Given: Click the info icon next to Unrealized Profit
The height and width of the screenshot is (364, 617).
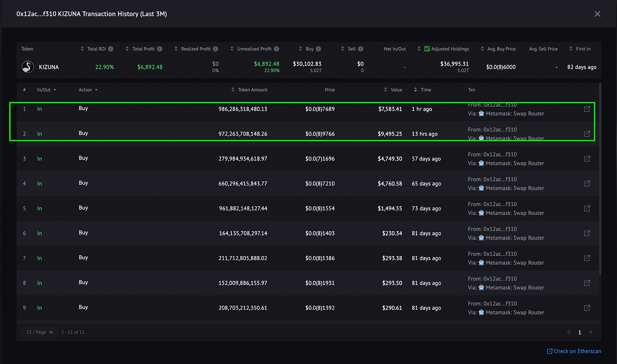Looking at the screenshot, I should point(276,49).
